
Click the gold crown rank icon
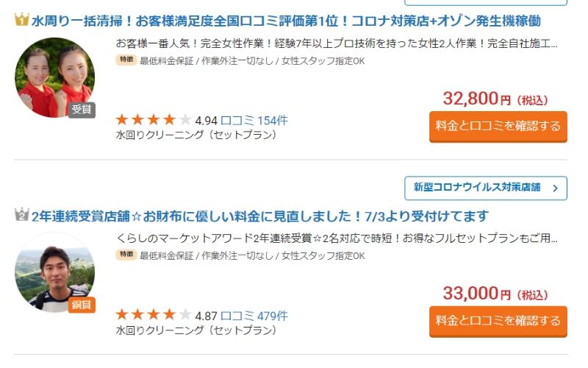pos(21,20)
